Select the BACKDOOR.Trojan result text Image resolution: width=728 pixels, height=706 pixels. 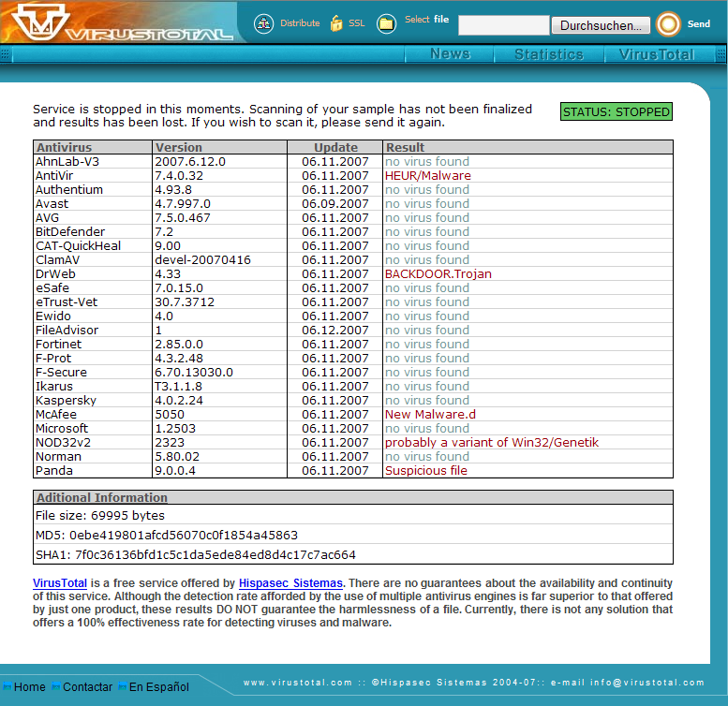[438, 273]
